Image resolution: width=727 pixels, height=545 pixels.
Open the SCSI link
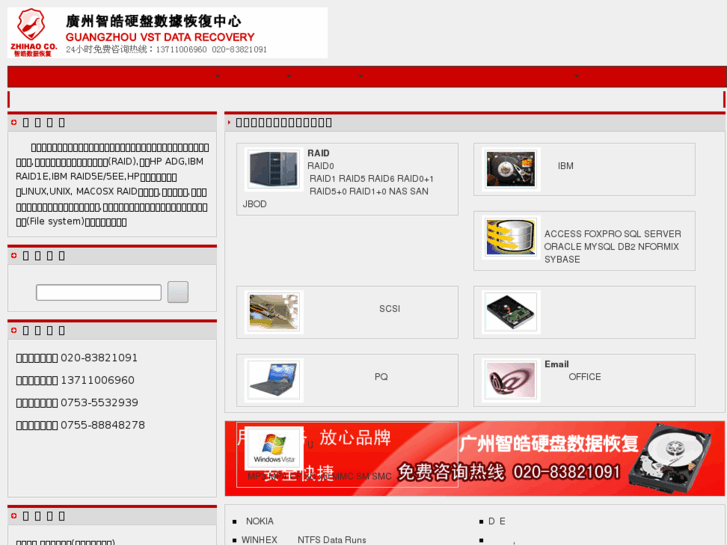click(x=389, y=308)
